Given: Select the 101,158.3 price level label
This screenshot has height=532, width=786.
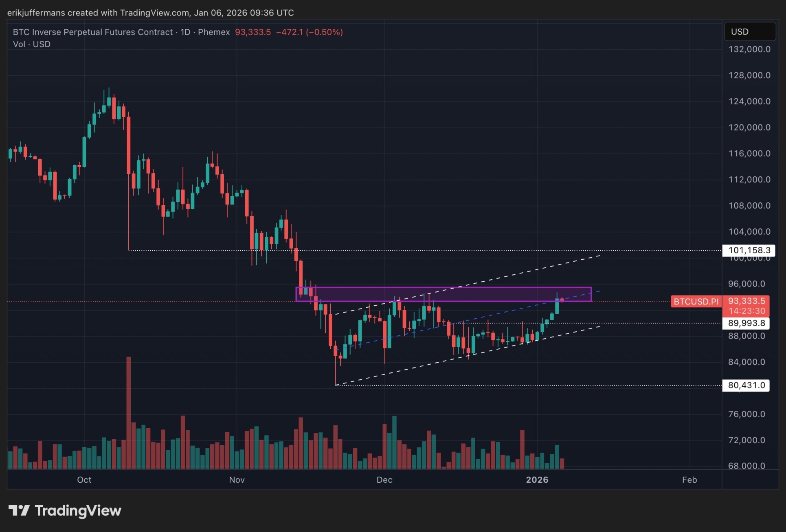Looking at the screenshot, I should (x=749, y=250).
